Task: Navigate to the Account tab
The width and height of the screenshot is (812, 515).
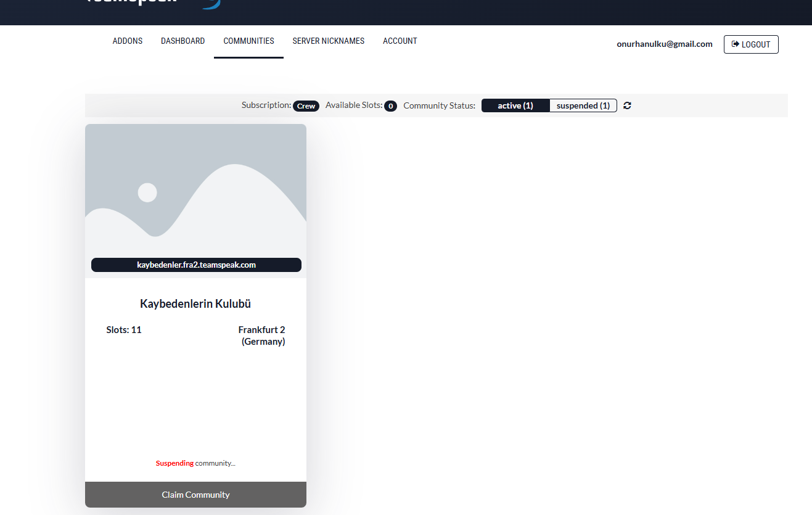Action: click(x=400, y=41)
